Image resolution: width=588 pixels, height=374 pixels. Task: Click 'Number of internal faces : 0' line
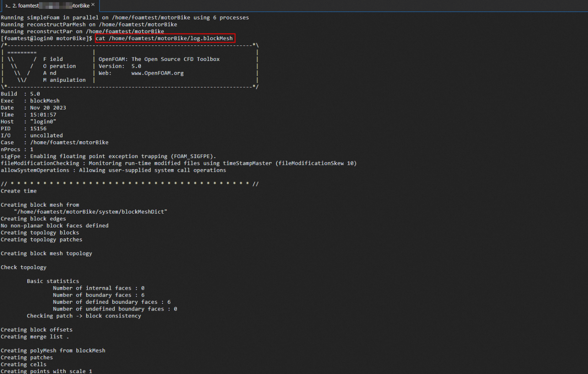99,288
